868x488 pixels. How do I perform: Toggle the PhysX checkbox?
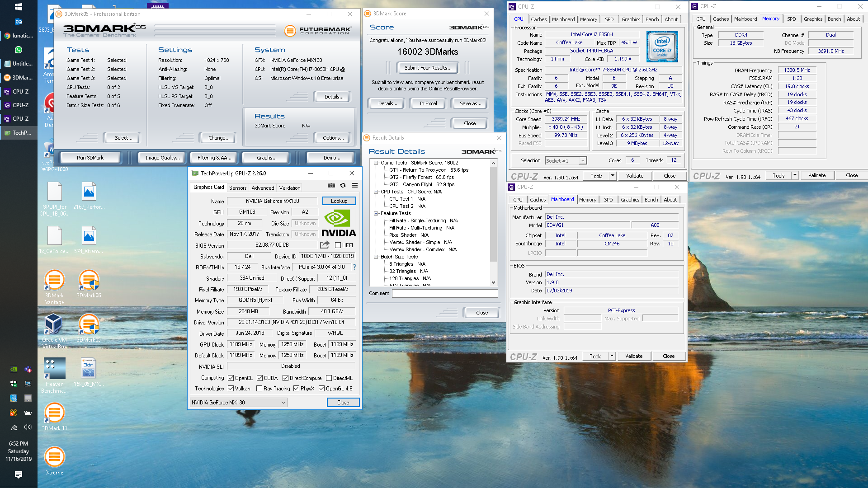[297, 389]
